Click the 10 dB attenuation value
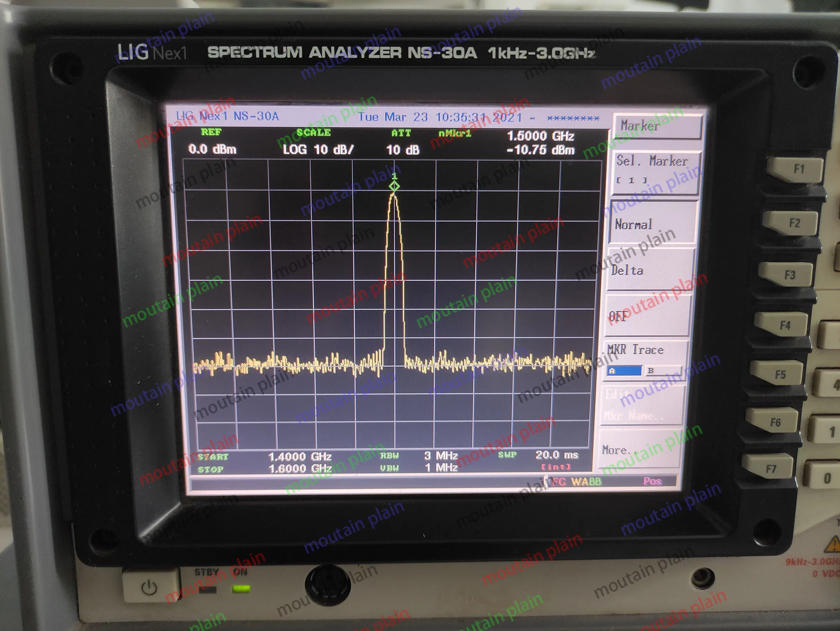This screenshot has height=631, width=840. pos(402,150)
